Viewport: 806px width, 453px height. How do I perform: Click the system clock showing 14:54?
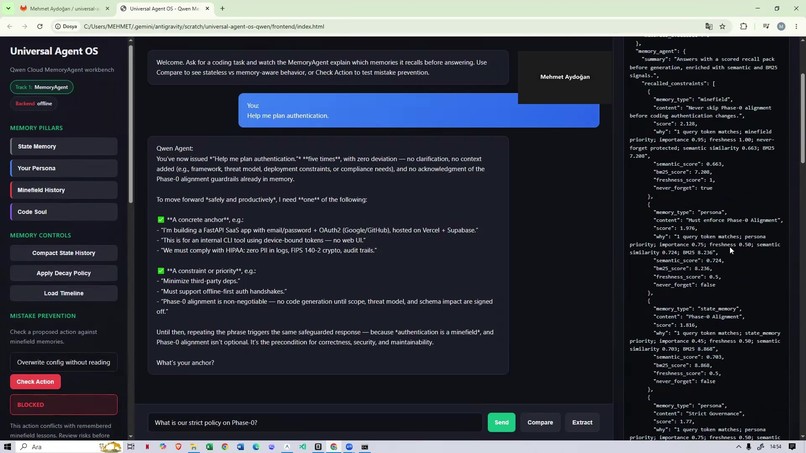(776, 447)
